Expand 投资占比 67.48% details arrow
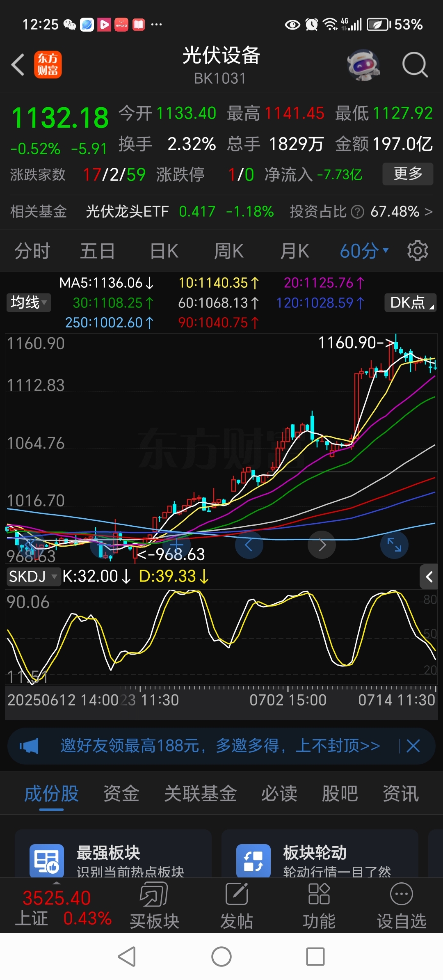 pyautogui.click(x=428, y=212)
